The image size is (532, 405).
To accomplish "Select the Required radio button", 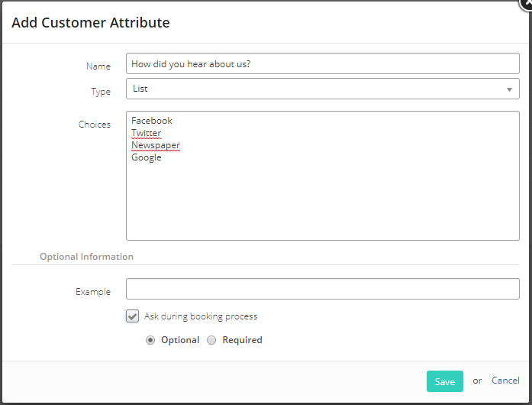I will click(x=211, y=340).
